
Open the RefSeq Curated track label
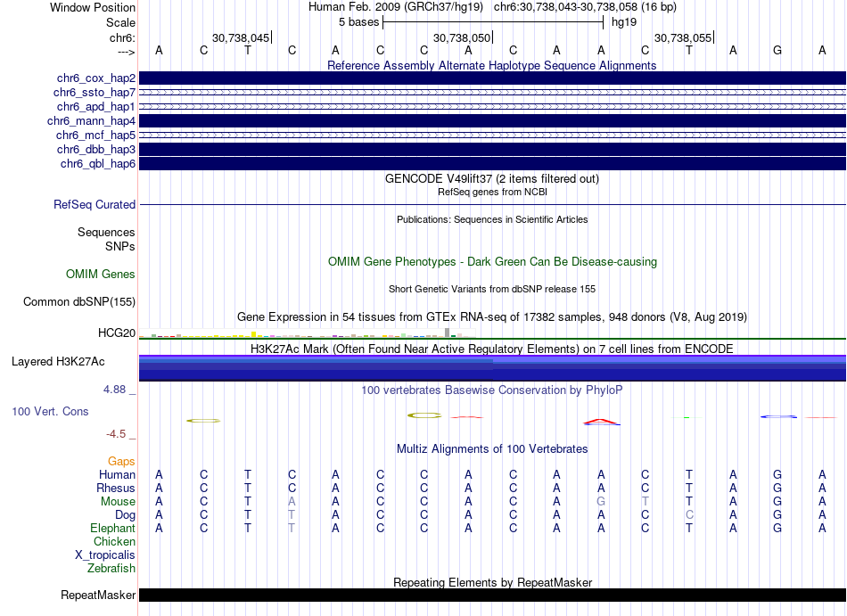pos(95,205)
